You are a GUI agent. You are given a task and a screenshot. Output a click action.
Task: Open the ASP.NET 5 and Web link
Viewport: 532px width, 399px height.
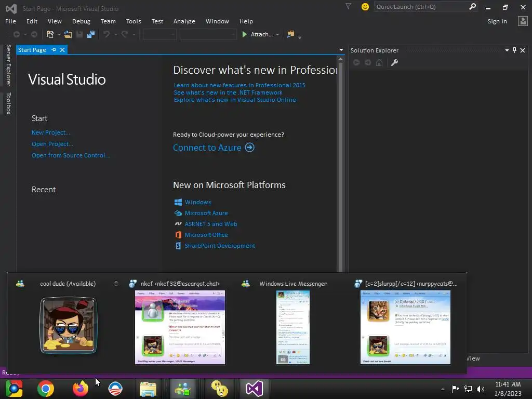click(211, 224)
